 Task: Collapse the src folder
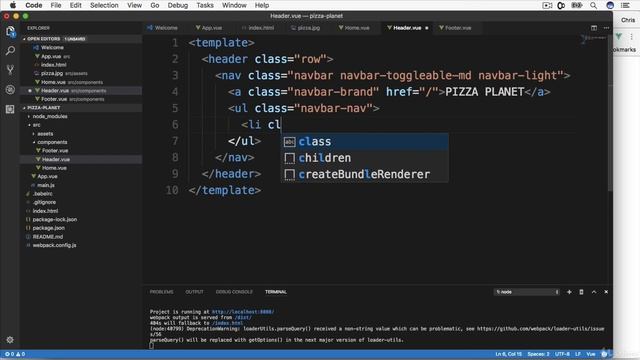(36, 125)
